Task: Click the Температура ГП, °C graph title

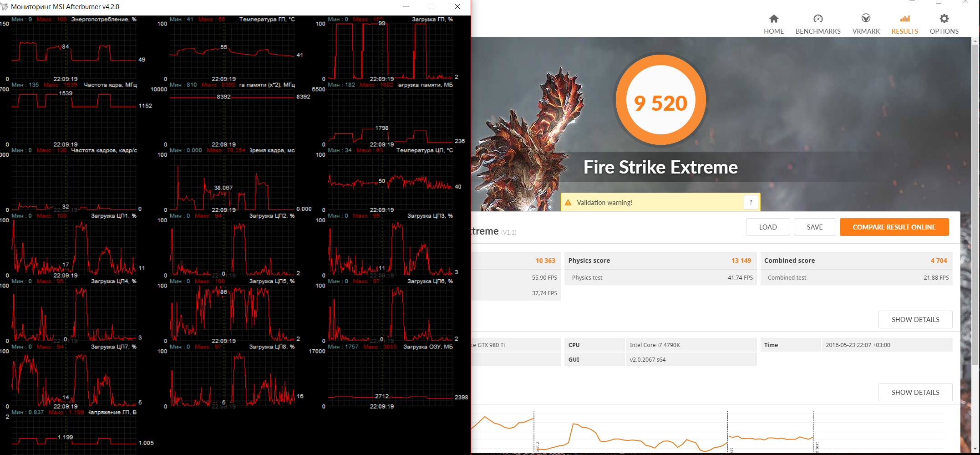Action: tap(267, 19)
